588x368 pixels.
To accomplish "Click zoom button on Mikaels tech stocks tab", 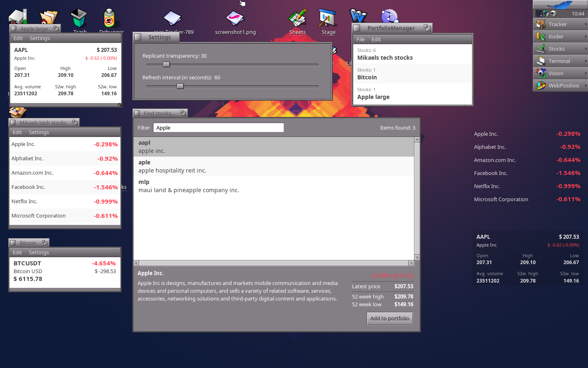I will coord(75,122).
